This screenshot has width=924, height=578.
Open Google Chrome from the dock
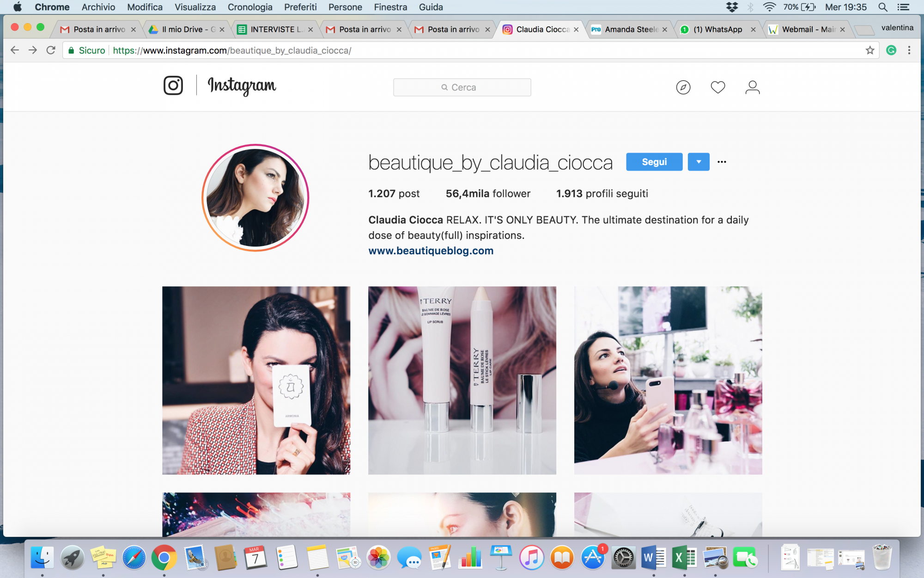pos(164,558)
